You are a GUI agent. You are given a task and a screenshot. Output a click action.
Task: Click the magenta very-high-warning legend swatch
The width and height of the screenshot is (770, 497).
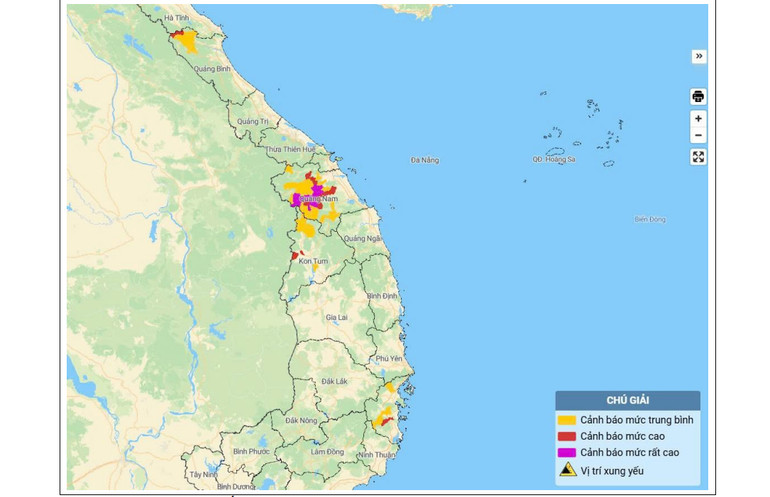coord(567,453)
